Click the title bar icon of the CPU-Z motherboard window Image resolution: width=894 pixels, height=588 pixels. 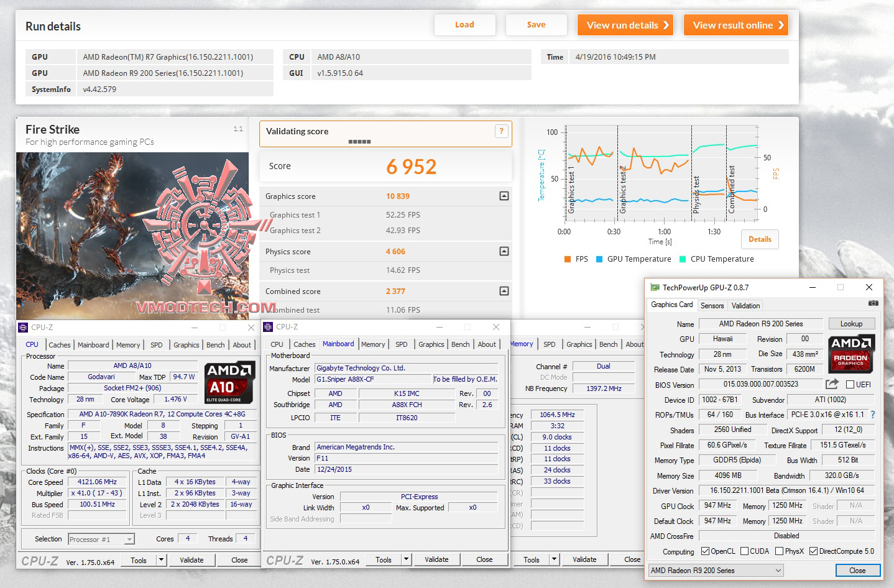tap(268, 327)
